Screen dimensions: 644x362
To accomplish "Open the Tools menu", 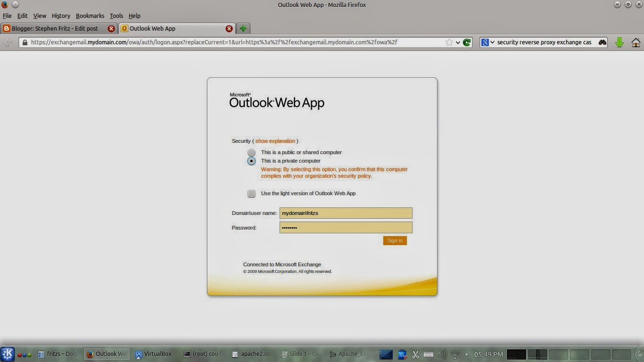I will coord(116,16).
